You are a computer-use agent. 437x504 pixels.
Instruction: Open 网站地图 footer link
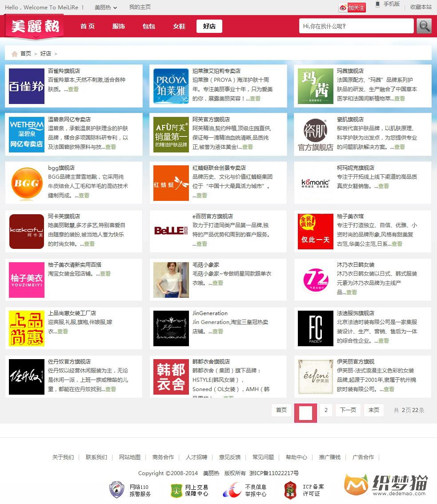pos(130,457)
